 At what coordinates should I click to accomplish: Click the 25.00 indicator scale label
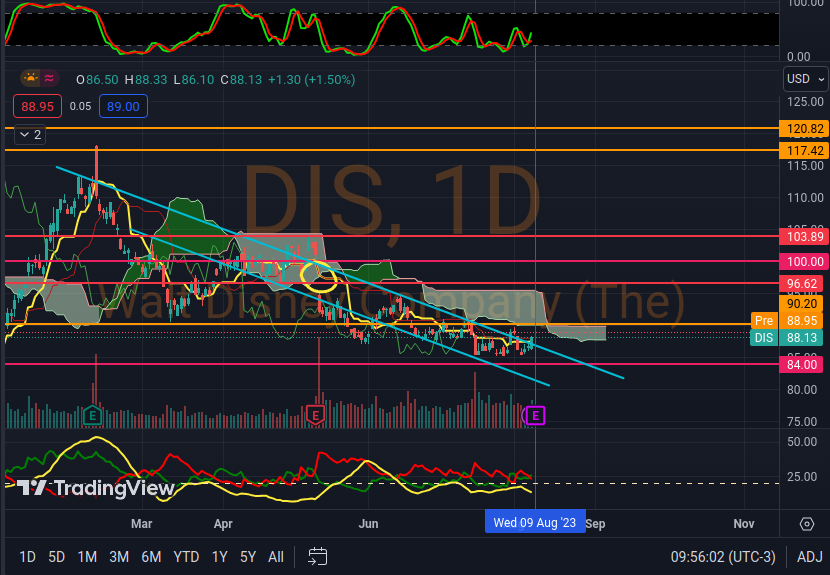802,477
